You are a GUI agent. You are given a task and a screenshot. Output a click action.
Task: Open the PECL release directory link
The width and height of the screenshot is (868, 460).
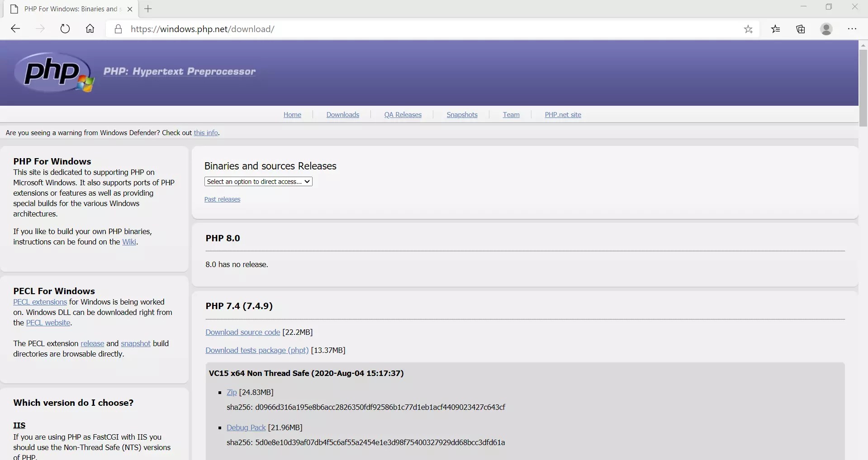[x=92, y=343]
